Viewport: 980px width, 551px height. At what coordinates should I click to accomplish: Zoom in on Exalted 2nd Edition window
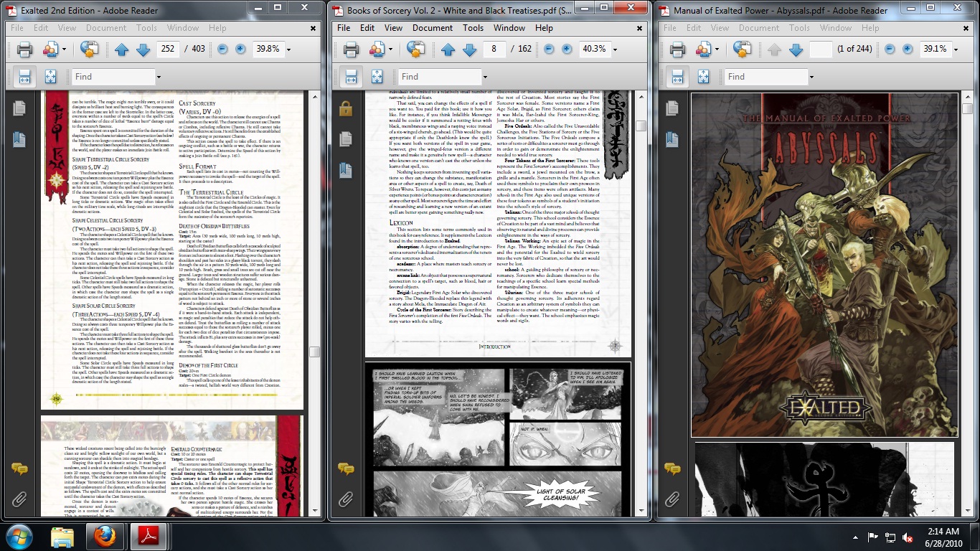240,49
